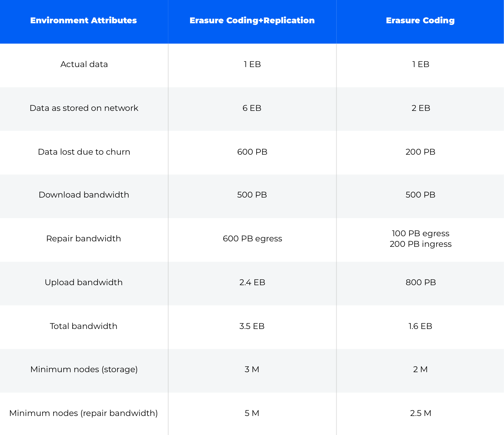The image size is (504, 435).
Task: Click the Environment Attributes column header
Action: point(84,21)
